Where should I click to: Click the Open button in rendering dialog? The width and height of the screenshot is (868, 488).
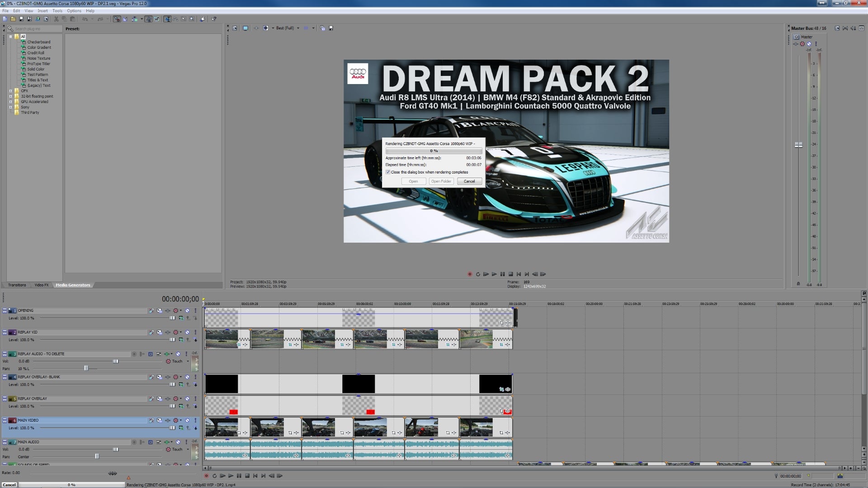pyautogui.click(x=413, y=181)
